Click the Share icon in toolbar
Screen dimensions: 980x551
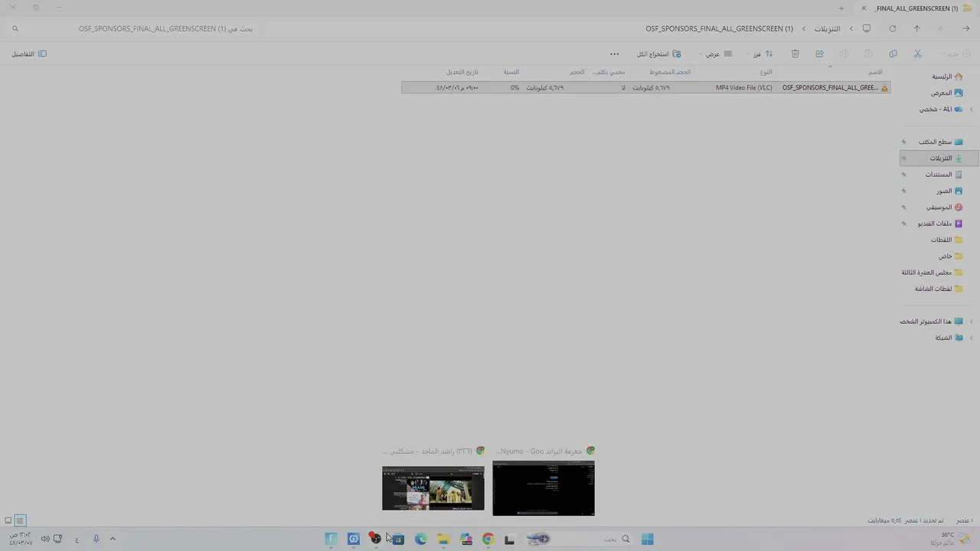[x=819, y=54]
